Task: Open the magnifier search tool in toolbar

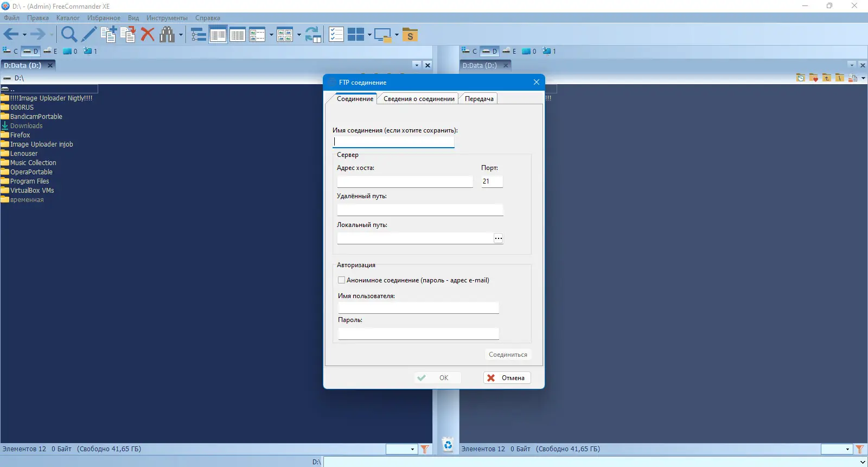Action: tap(68, 35)
